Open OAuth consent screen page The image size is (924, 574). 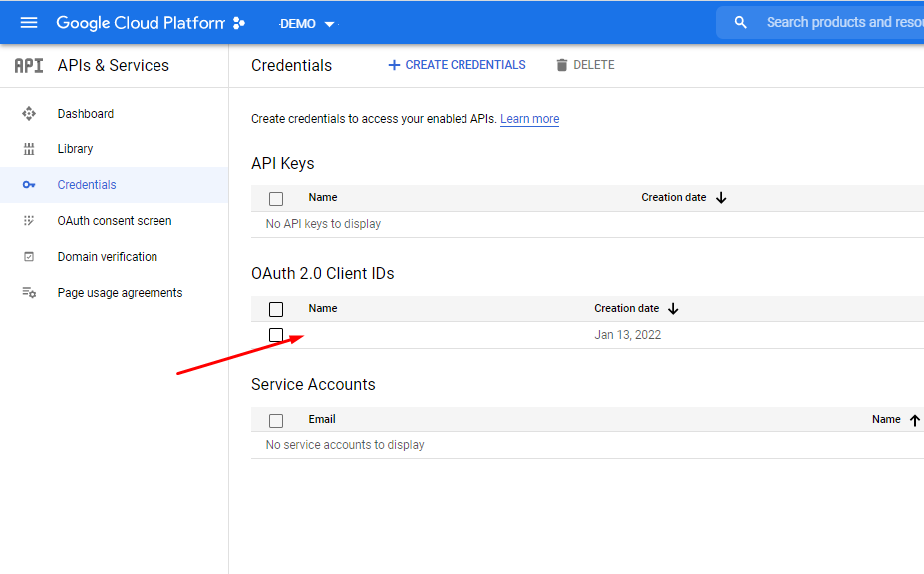click(x=115, y=221)
